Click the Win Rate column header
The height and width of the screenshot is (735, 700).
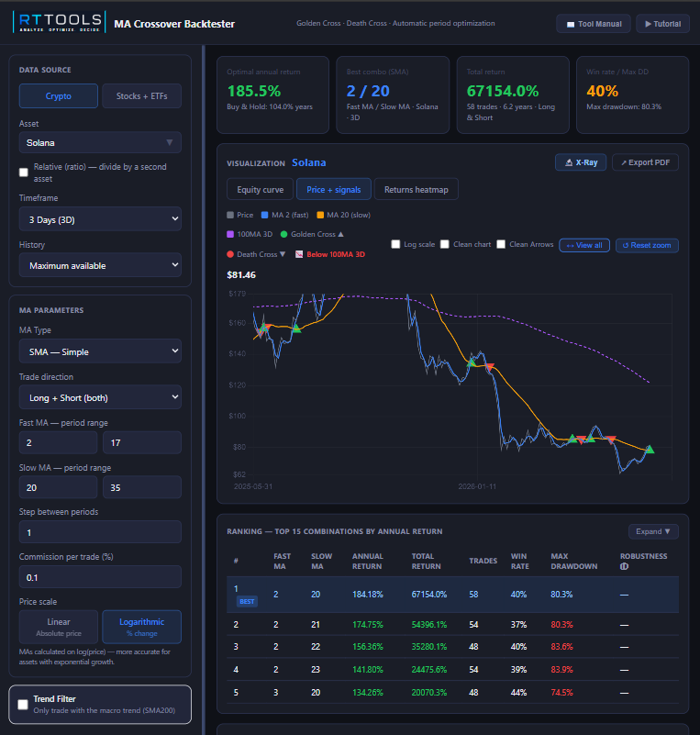519,561
